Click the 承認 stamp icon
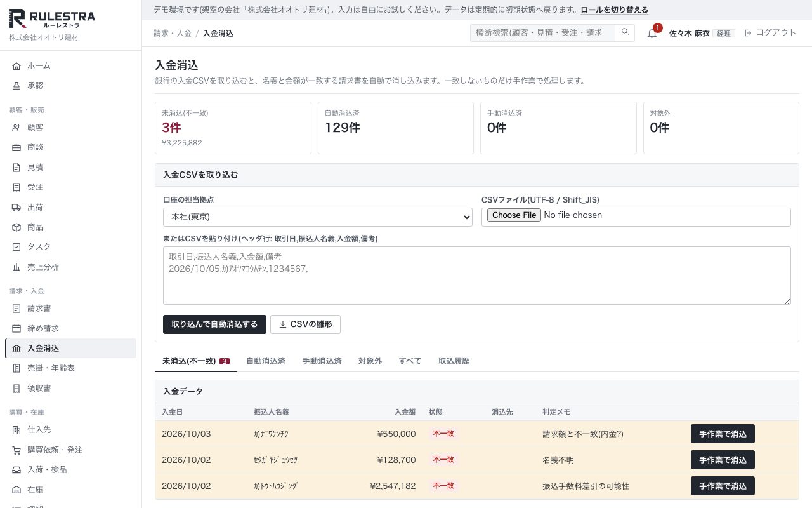 (x=16, y=86)
